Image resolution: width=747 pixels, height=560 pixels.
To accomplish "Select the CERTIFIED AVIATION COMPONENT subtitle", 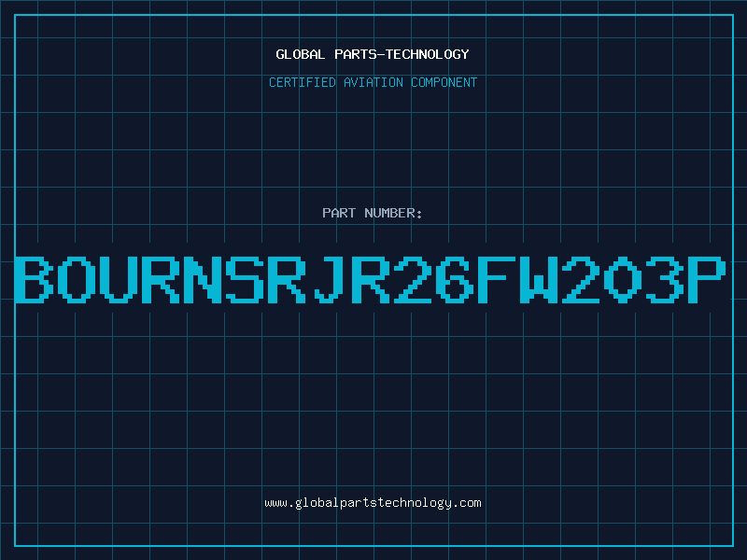I will click(x=373, y=82).
